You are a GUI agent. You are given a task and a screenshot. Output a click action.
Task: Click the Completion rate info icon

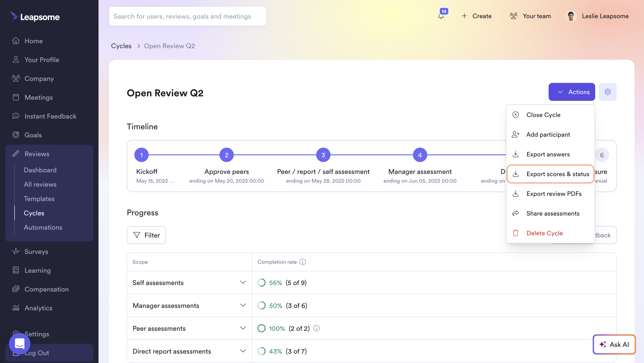pos(303,262)
